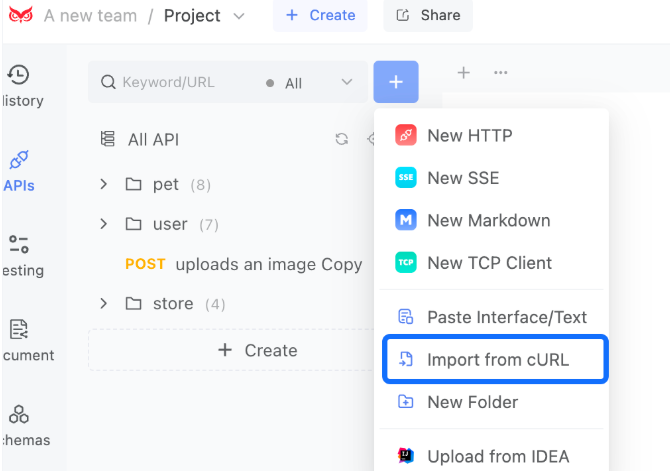Select the pet folder name
This screenshot has height=471, width=670.
click(x=166, y=185)
